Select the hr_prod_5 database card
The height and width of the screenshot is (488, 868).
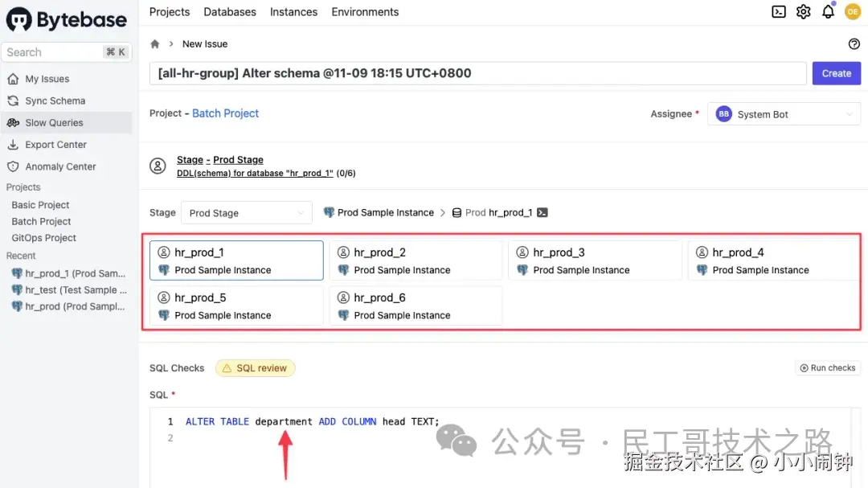236,306
